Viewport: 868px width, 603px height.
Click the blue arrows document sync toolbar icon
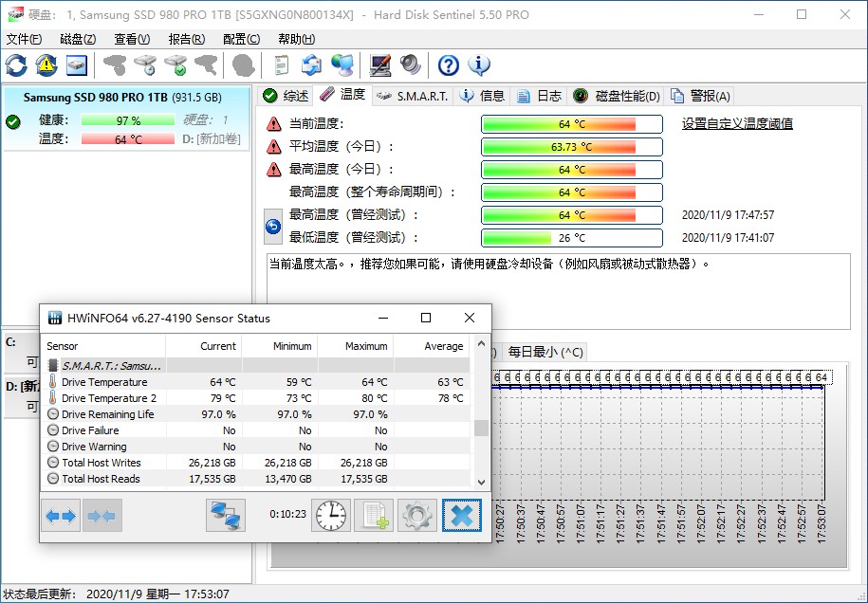tap(312, 65)
